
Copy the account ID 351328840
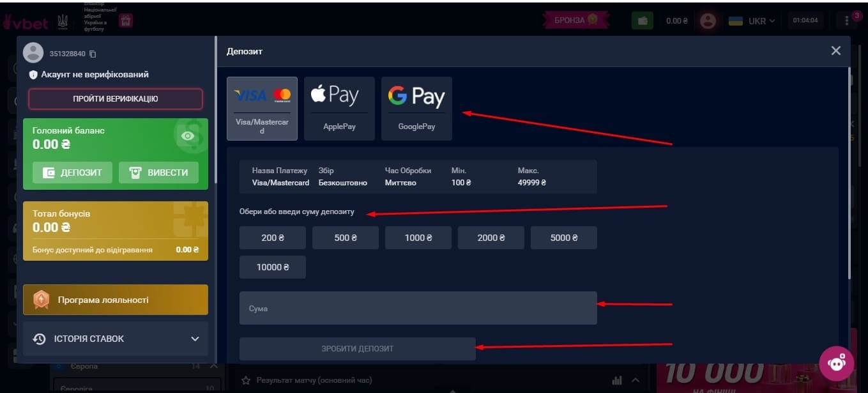click(x=93, y=54)
